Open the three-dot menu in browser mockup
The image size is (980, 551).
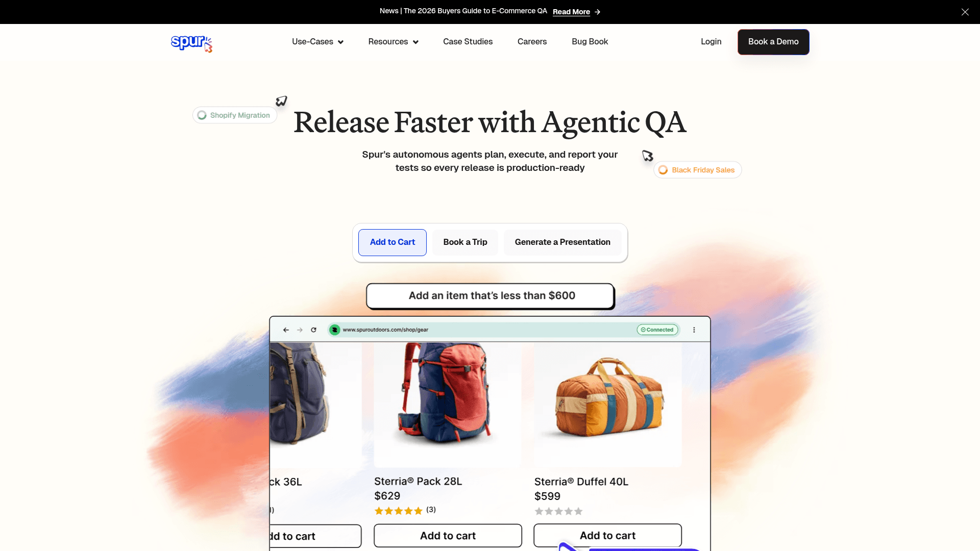694,330
